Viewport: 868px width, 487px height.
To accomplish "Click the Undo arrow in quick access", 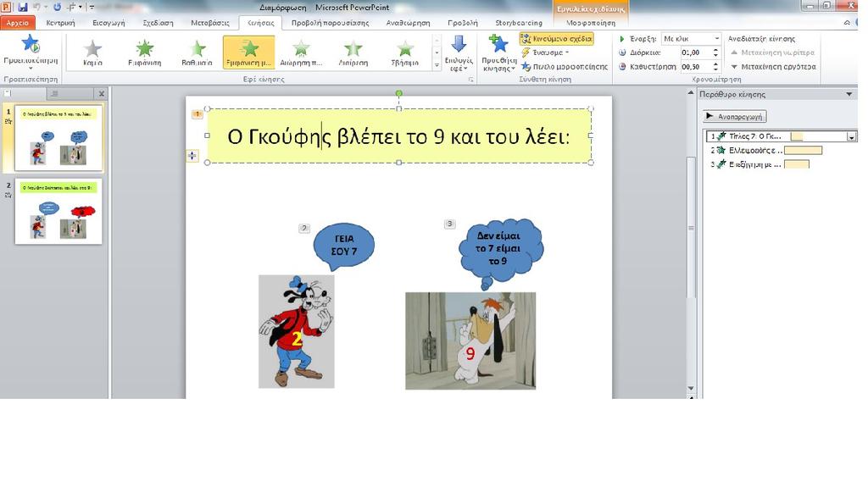I will pos(37,7).
